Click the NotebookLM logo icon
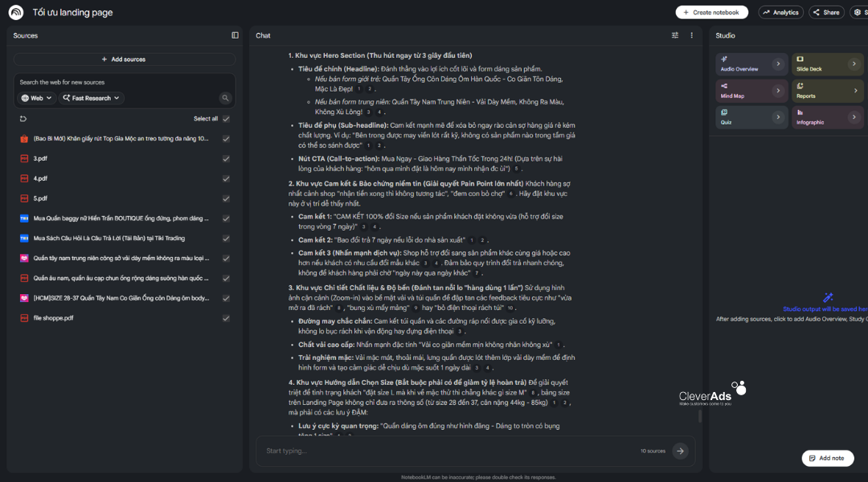Viewport: 868px width, 482px height. (16, 12)
